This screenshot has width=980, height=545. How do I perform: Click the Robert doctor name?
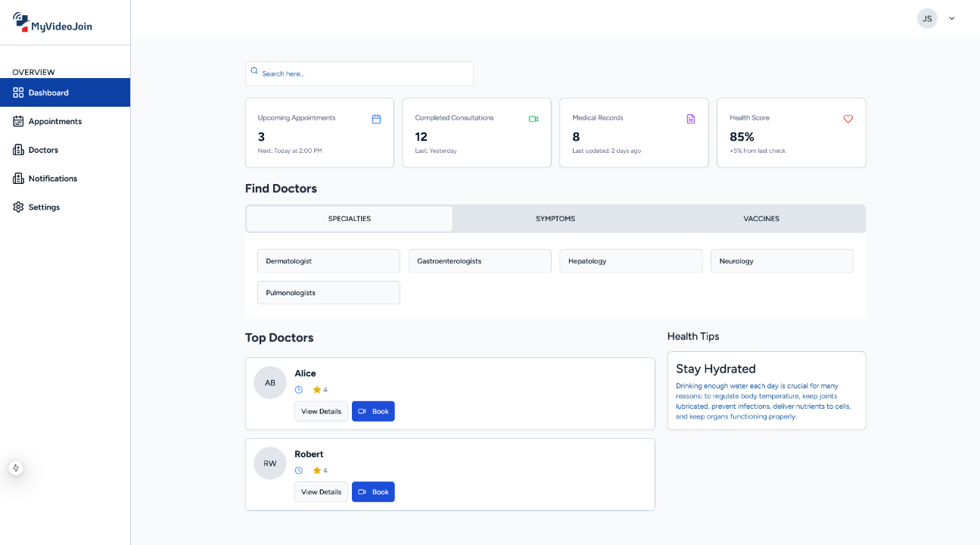[x=309, y=454]
